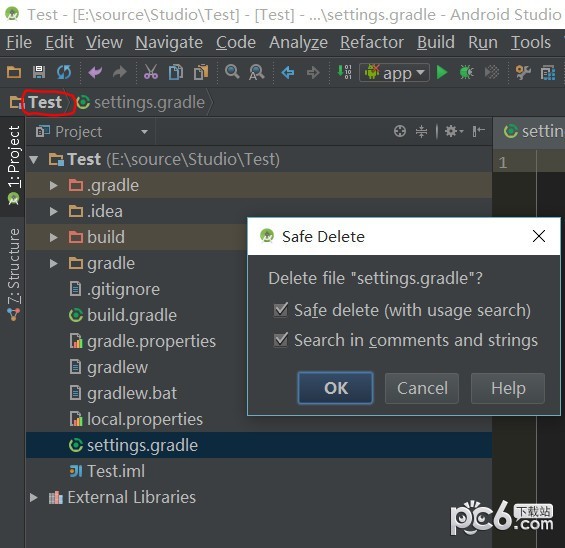Select Test.iml file in tree
The image size is (565, 548).
click(x=116, y=471)
